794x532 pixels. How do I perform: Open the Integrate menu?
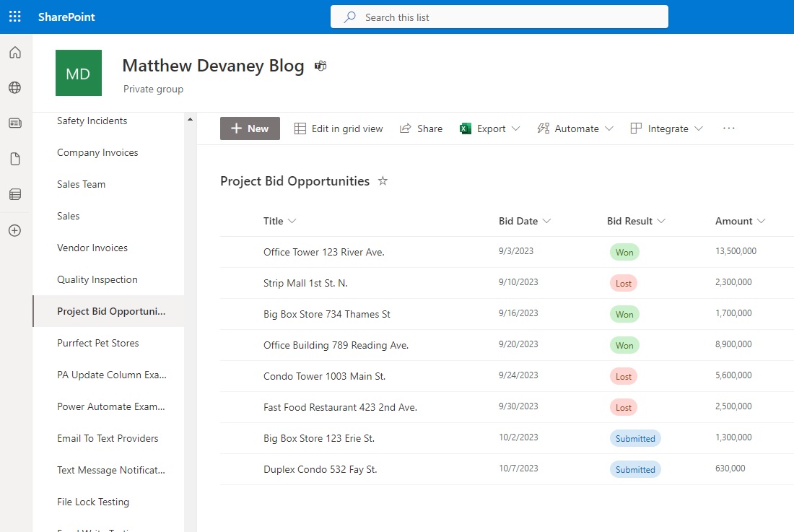coord(666,128)
